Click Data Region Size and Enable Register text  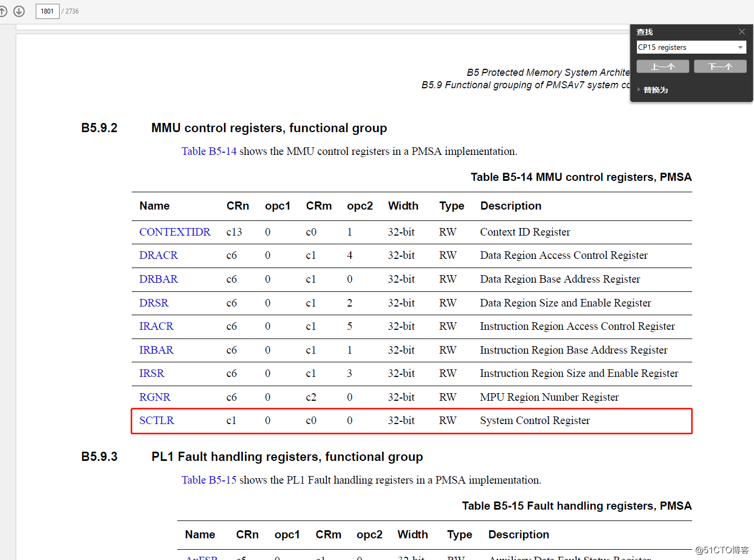click(565, 303)
